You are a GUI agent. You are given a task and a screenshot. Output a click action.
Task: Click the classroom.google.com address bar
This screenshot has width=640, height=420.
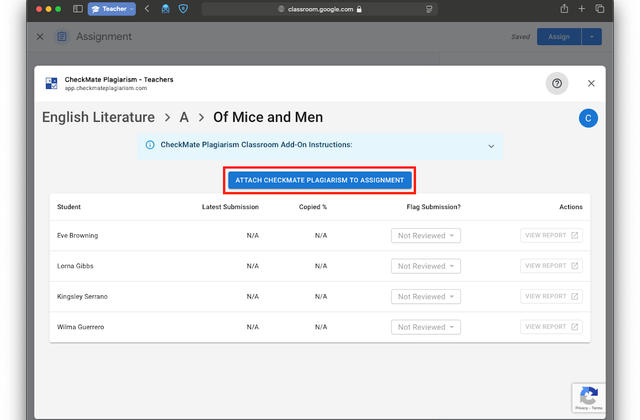(320, 9)
